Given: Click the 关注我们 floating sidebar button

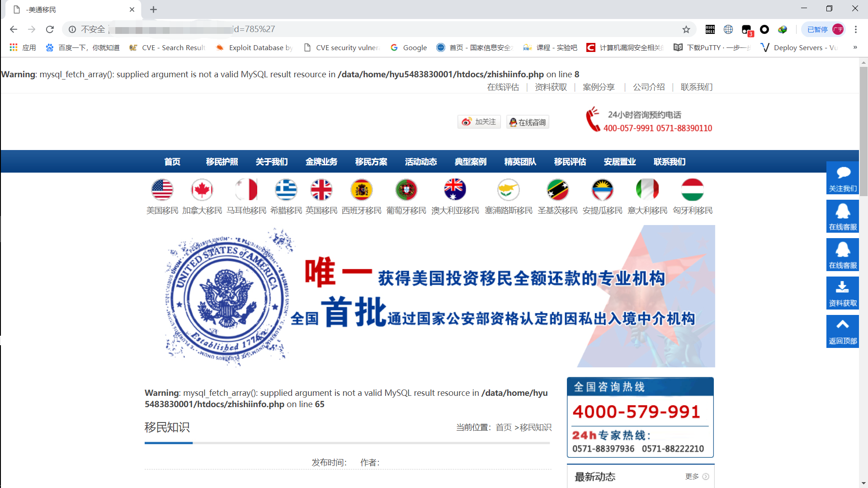Looking at the screenshot, I should 843,178.
